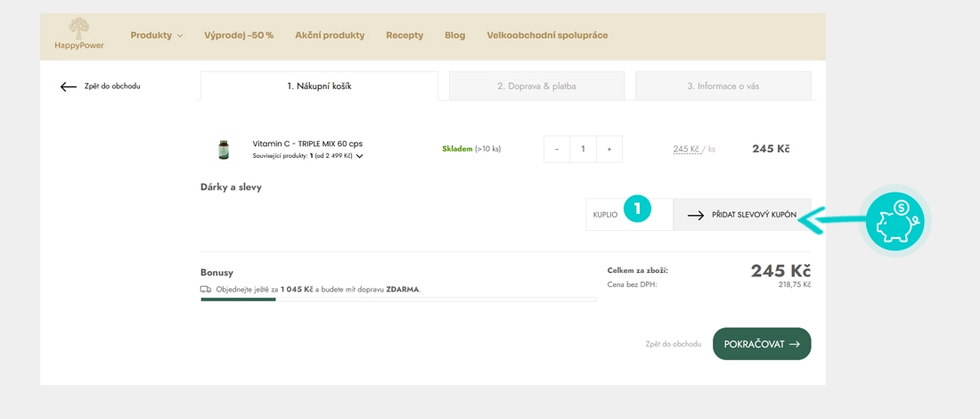
Task: Increase quantity with plus button
Action: 609,150
